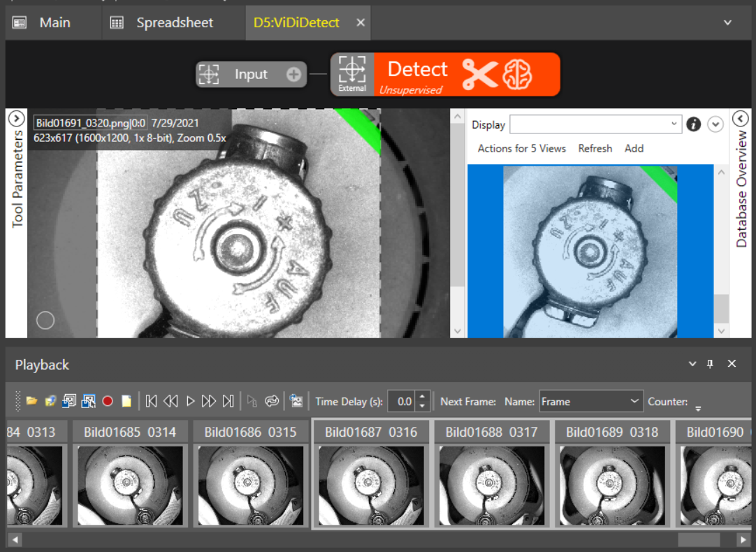Open the Next Frame Name dropdown
The image size is (756, 552).
point(634,402)
